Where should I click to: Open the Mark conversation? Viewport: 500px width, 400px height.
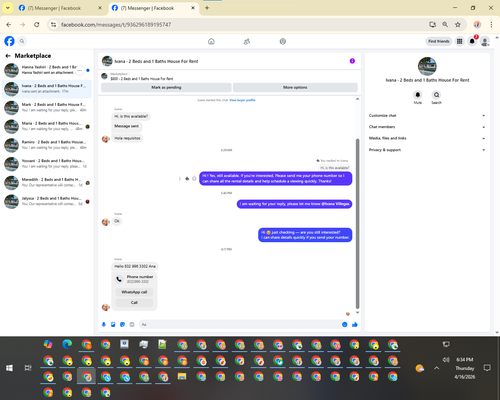47,108
